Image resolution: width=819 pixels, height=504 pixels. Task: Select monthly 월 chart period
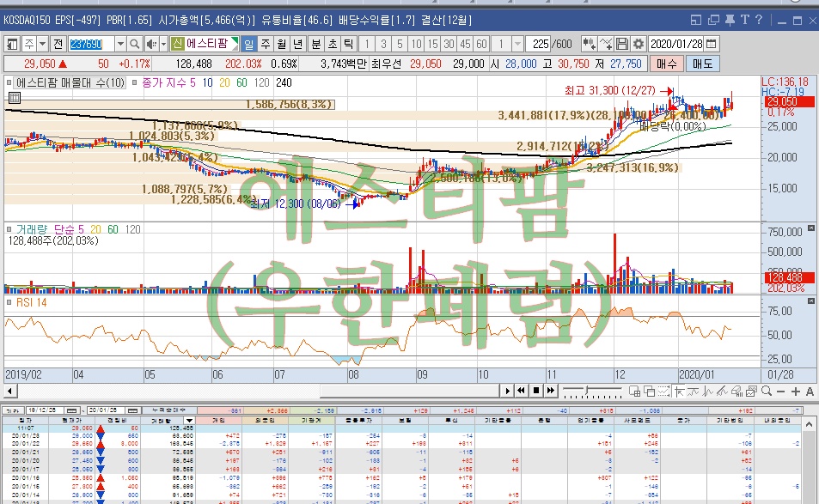[282, 44]
